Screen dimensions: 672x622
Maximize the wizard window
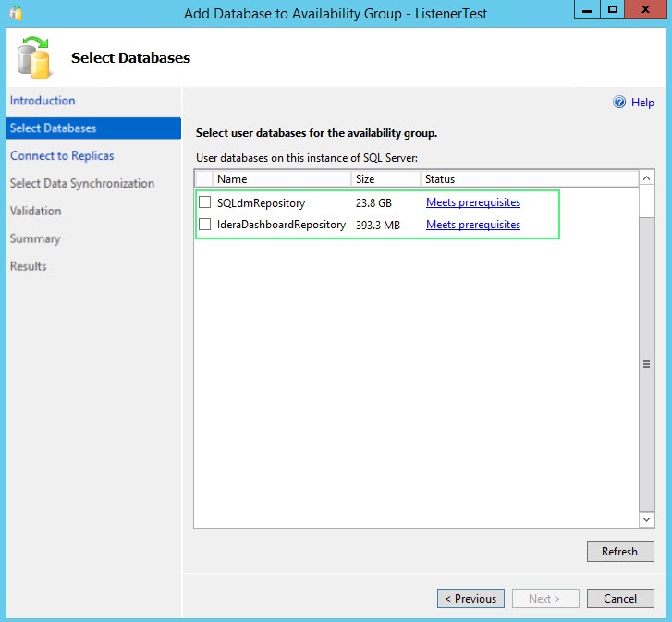(x=613, y=9)
